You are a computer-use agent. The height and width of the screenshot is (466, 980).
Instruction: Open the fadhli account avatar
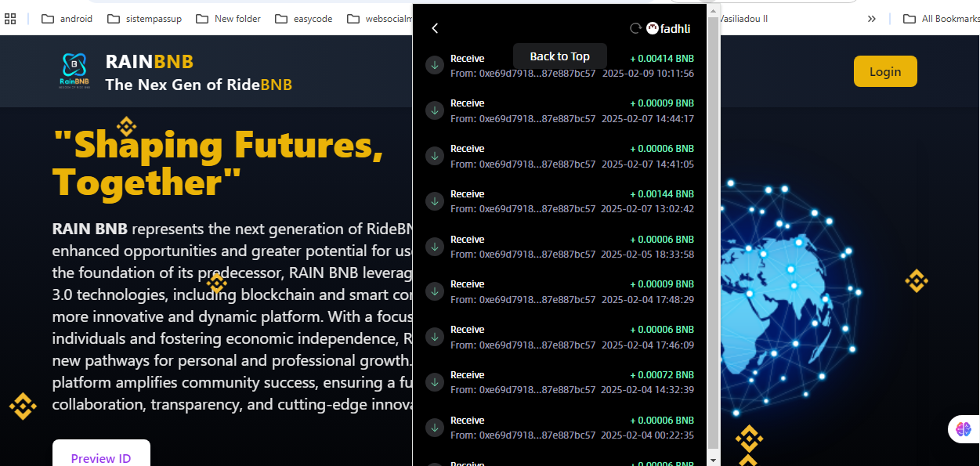[653, 28]
